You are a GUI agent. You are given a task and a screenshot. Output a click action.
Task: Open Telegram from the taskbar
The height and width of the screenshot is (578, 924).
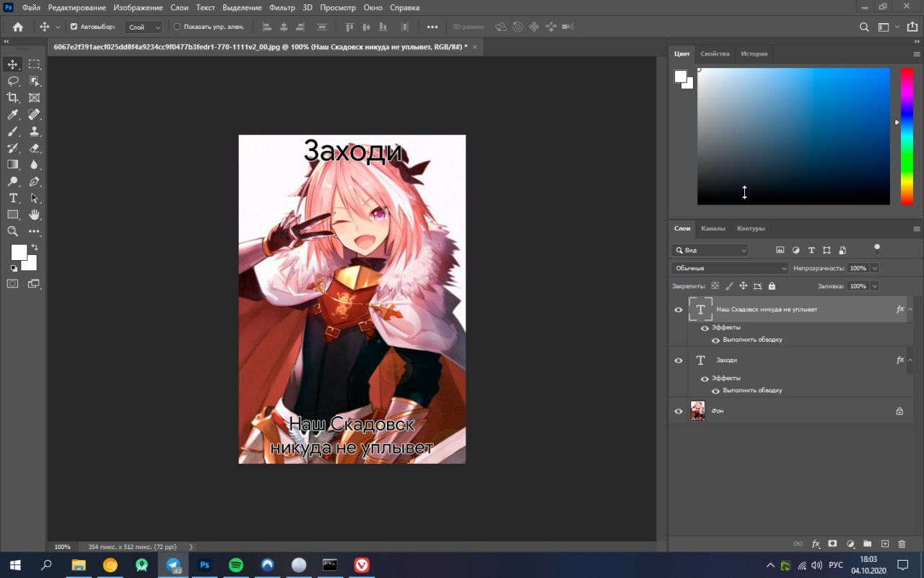point(173,565)
